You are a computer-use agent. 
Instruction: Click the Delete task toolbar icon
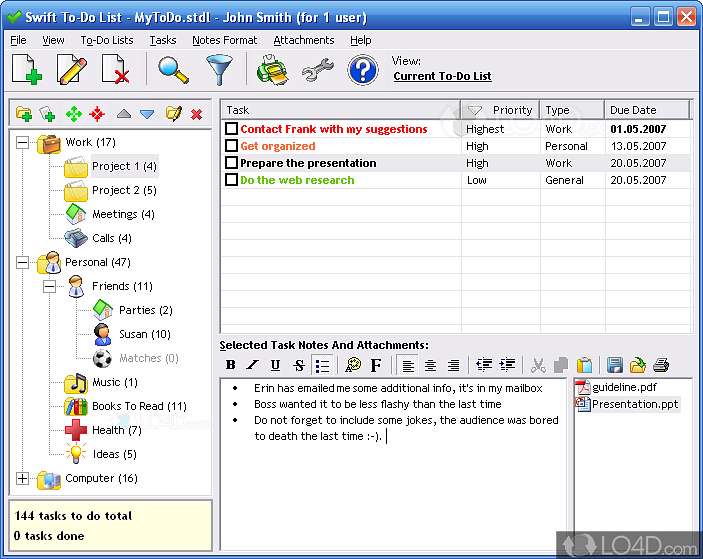116,70
